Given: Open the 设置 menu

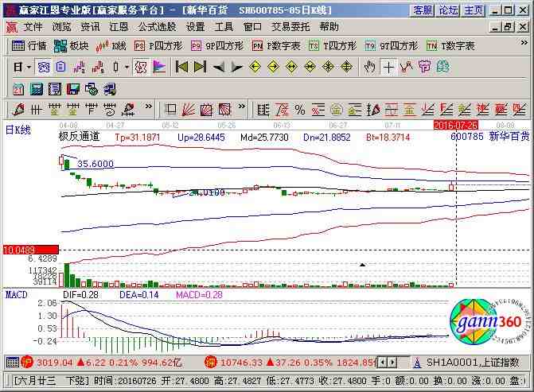Looking at the screenshot, I should [195, 26].
